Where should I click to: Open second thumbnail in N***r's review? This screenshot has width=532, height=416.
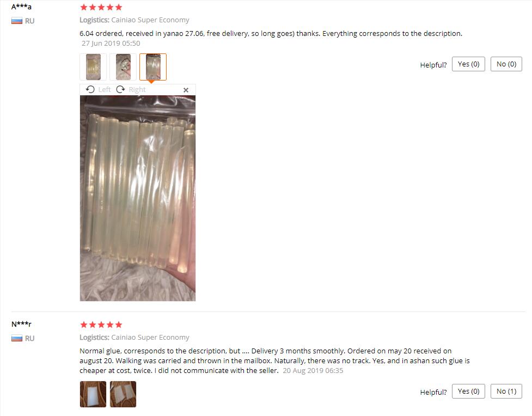(x=123, y=394)
